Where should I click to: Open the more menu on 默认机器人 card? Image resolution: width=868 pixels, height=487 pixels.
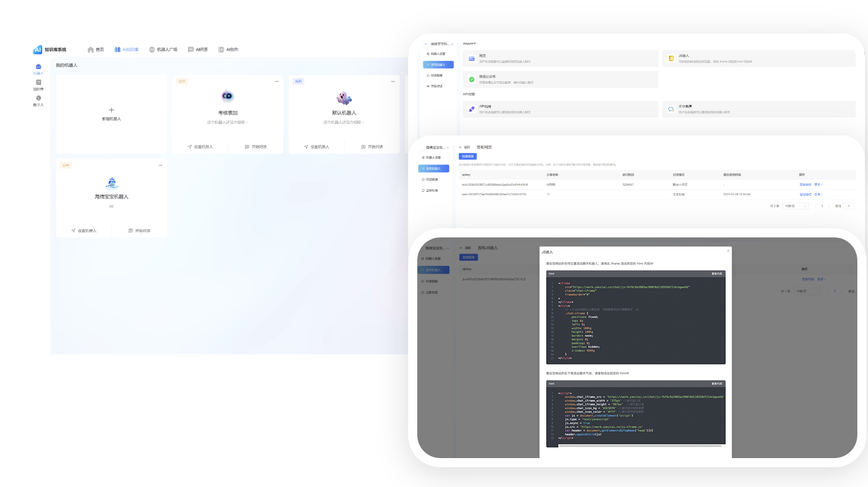coord(393,81)
